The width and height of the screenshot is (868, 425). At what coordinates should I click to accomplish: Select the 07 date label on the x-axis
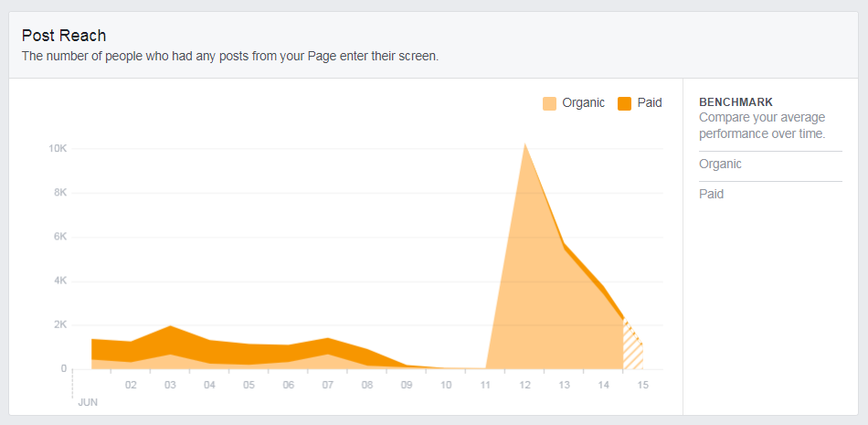(328, 386)
